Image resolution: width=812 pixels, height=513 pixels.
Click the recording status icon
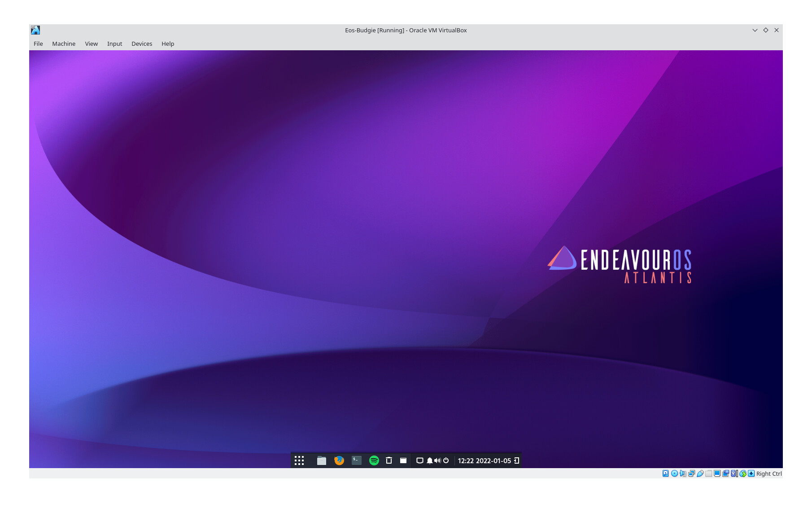(725, 474)
